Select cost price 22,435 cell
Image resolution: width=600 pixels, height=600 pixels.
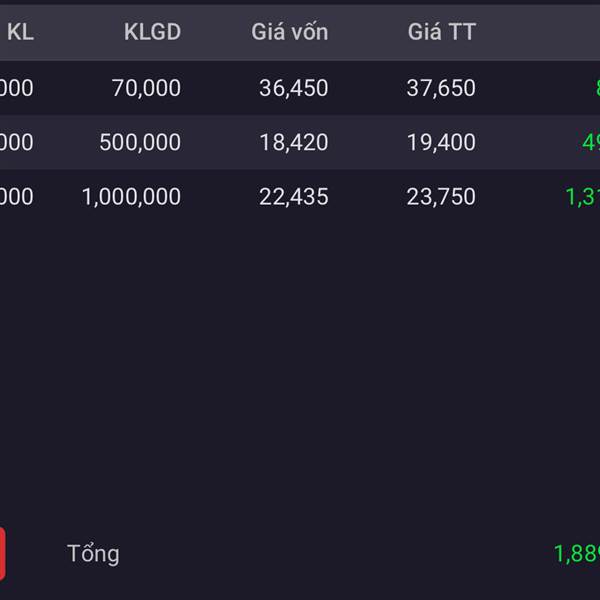click(x=293, y=197)
